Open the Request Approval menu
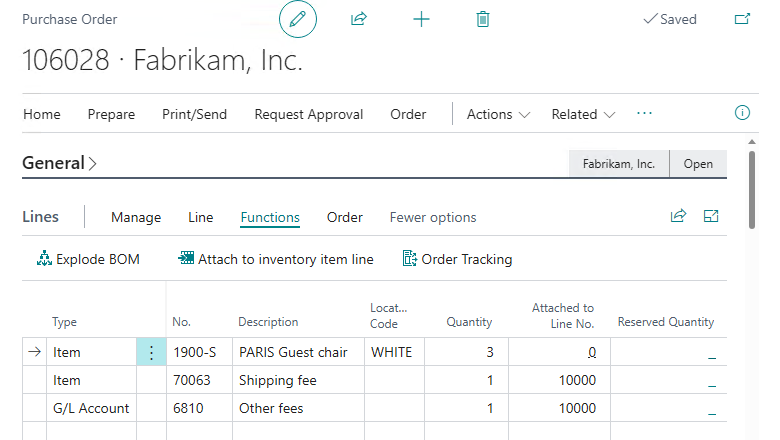The width and height of the screenshot is (780, 440). pos(309,114)
